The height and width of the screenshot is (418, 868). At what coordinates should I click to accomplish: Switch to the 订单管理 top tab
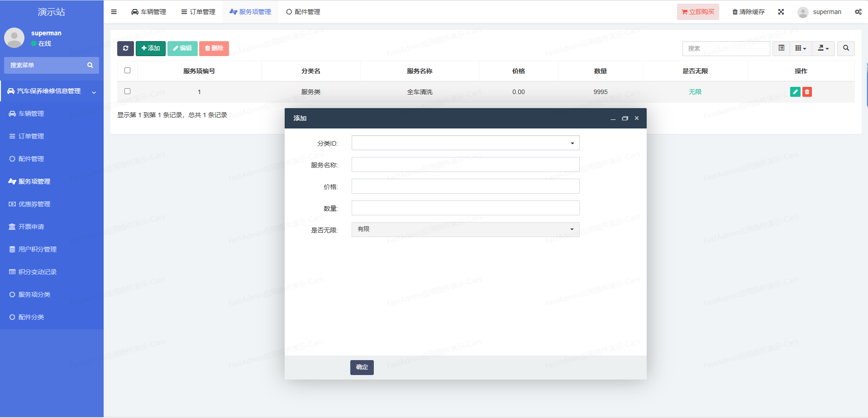(x=198, y=12)
